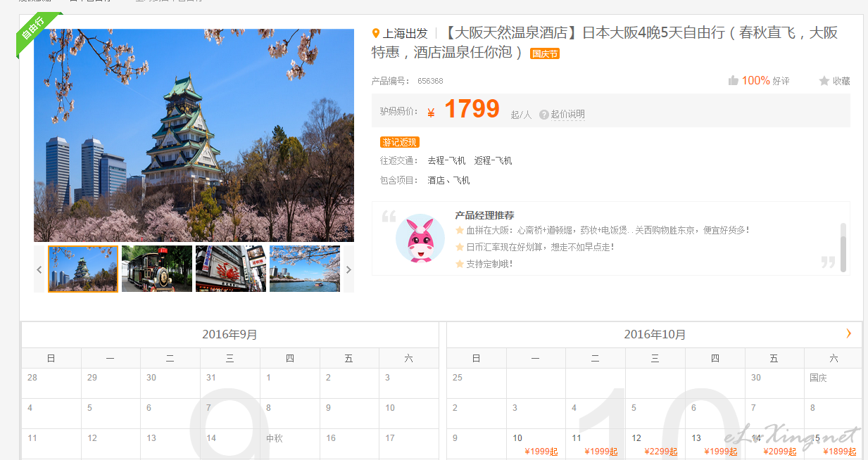This screenshot has height=460, width=868.
Task: Click the pink donkey mascot avatar
Action: [420, 238]
